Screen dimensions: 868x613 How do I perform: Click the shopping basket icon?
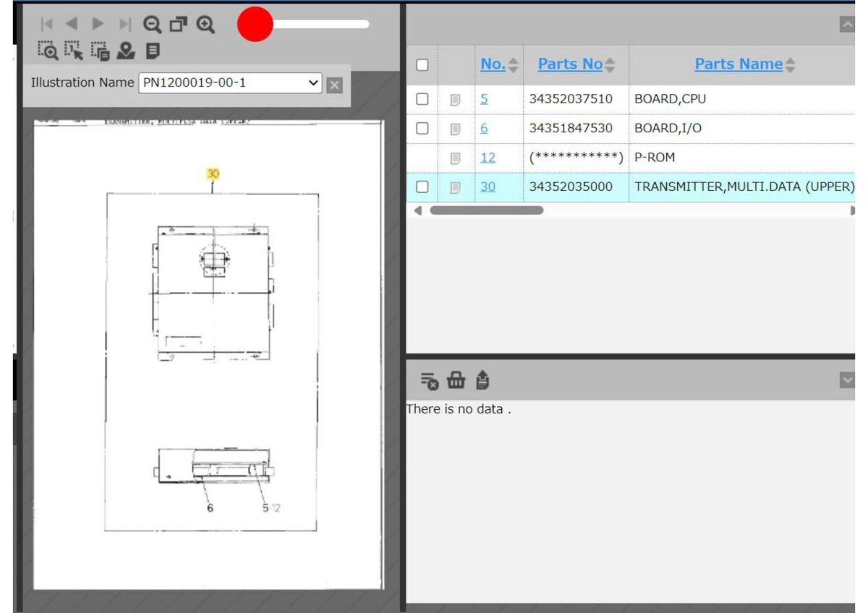point(456,380)
